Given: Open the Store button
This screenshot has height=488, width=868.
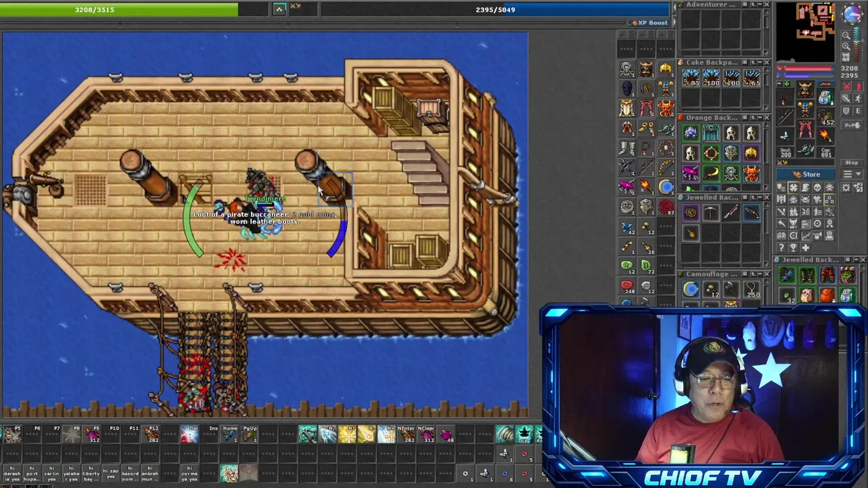Looking at the screenshot, I should [x=806, y=174].
